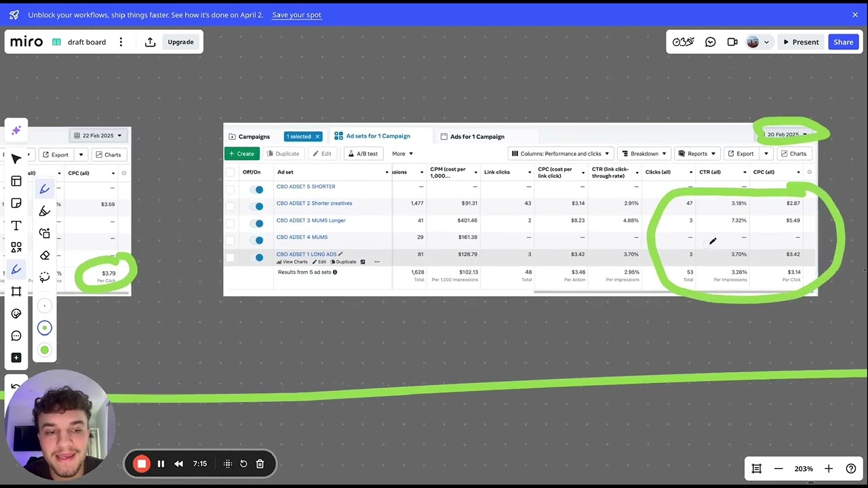The image size is (868, 488).
Task: Open stickers and emoji tool
Action: point(16,313)
